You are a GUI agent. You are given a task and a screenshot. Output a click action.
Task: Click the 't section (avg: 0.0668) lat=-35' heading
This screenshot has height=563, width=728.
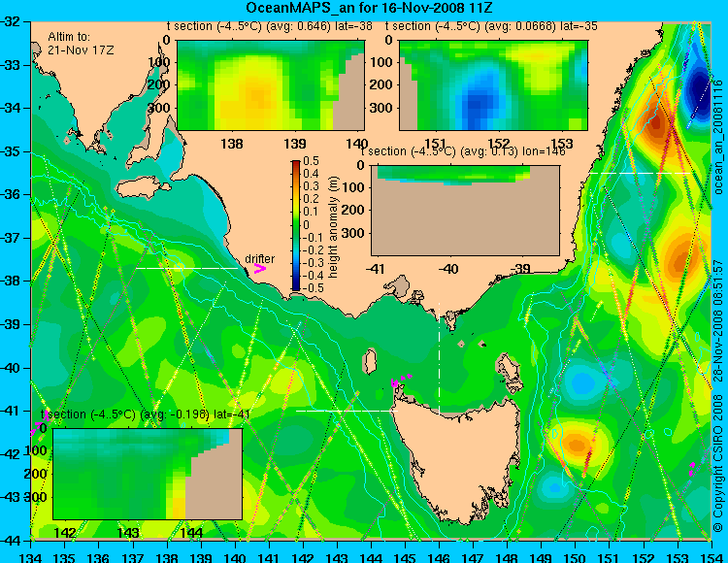pos(491,26)
